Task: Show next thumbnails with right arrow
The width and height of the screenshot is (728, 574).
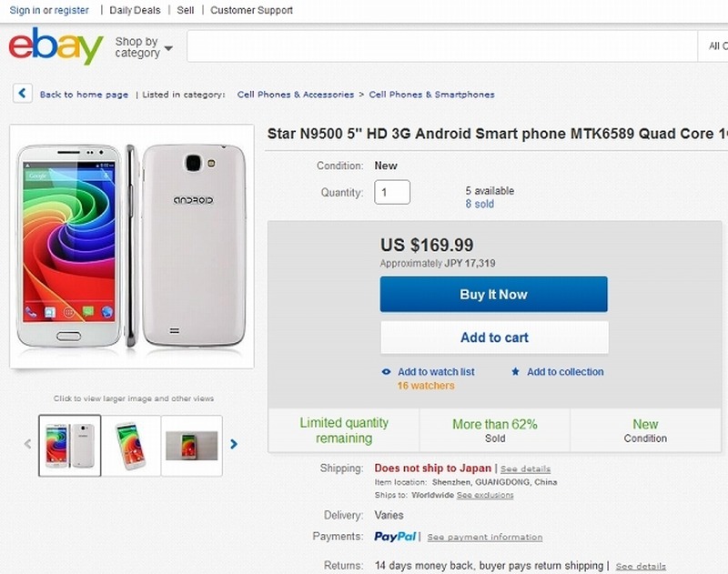Action: (234, 445)
